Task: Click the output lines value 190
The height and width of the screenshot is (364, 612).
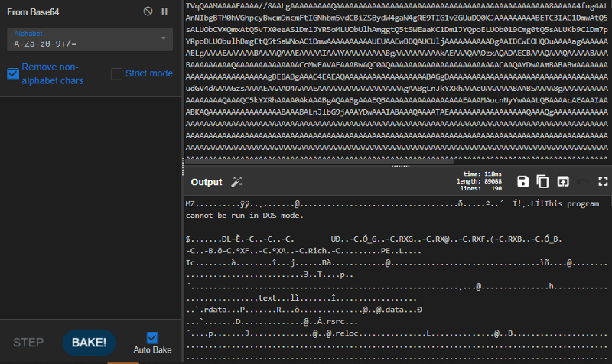Action: [x=496, y=188]
